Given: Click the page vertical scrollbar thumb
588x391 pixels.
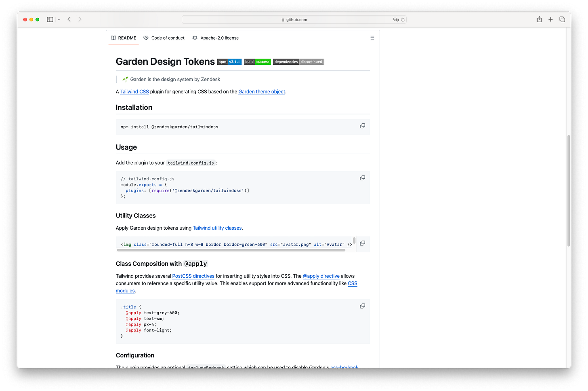Looking at the screenshot, I should [569, 190].
